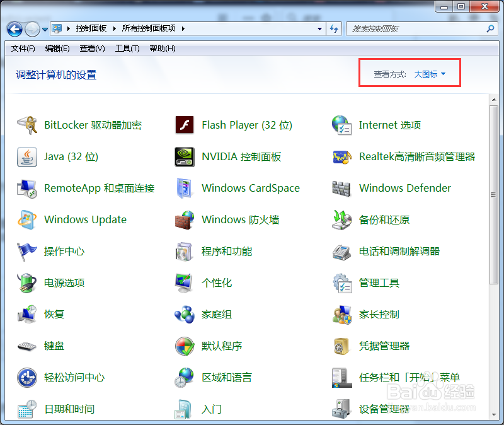
Task: Click the 家庭组 spheres icon
Action: coord(185,314)
